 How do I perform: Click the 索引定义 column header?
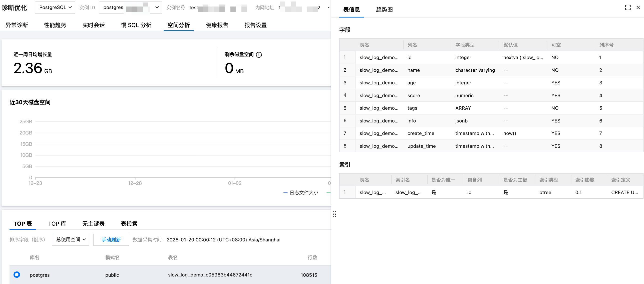tap(621, 180)
